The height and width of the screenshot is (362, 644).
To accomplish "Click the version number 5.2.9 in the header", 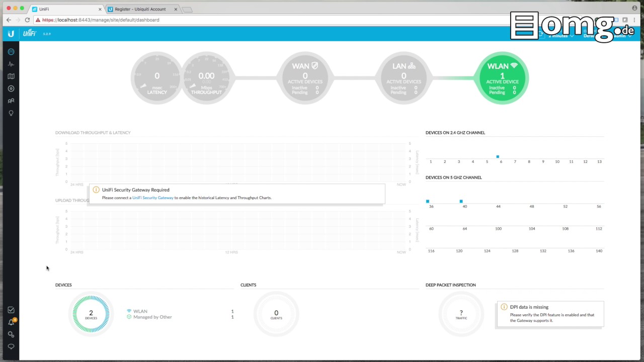I will 47,34.
